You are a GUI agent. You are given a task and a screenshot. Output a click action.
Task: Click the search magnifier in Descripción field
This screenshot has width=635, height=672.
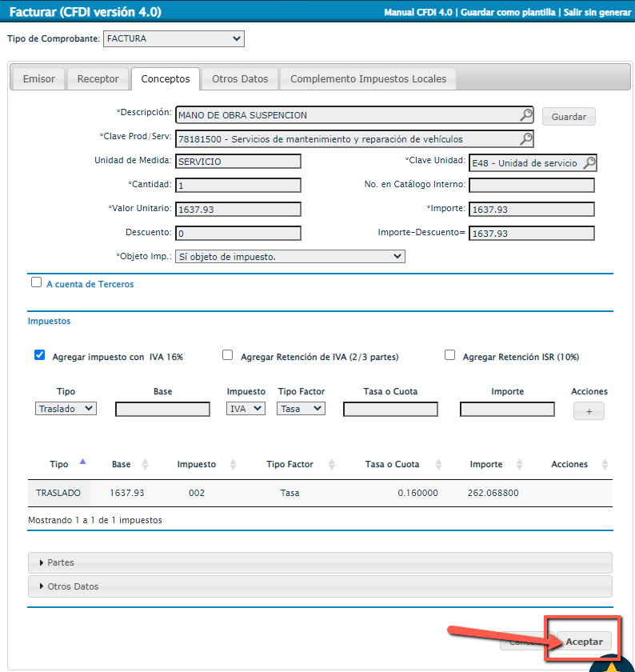coord(525,115)
